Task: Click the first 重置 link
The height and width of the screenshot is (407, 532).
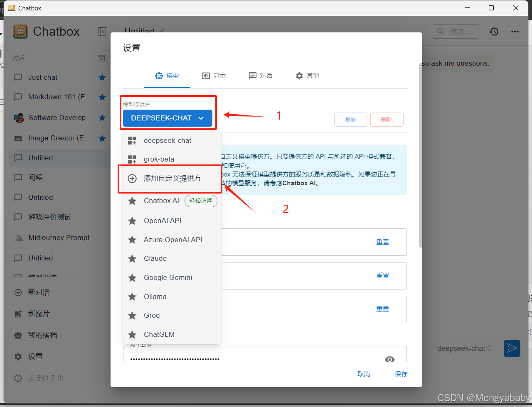Action: click(383, 242)
